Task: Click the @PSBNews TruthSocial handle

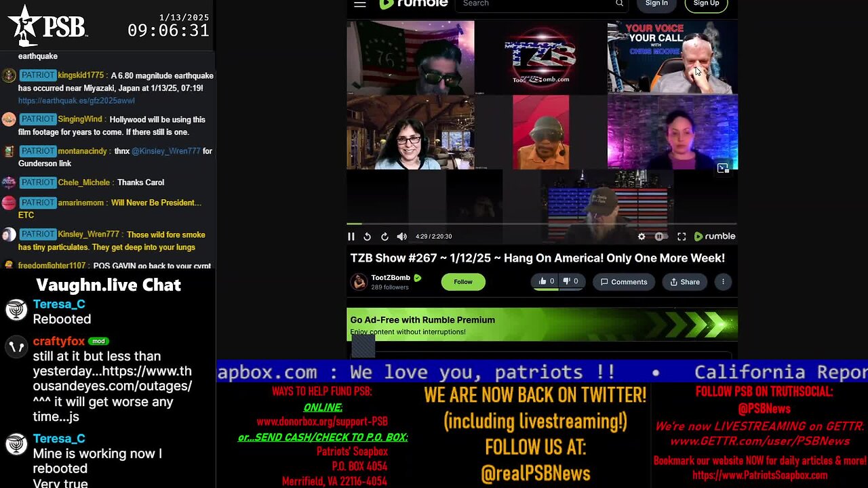Action: (x=764, y=409)
